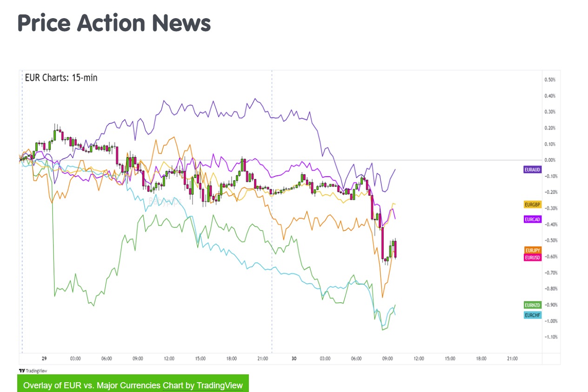Click the EURUSD pink label tag
Screen dimensions: 588x392
pyautogui.click(x=533, y=257)
